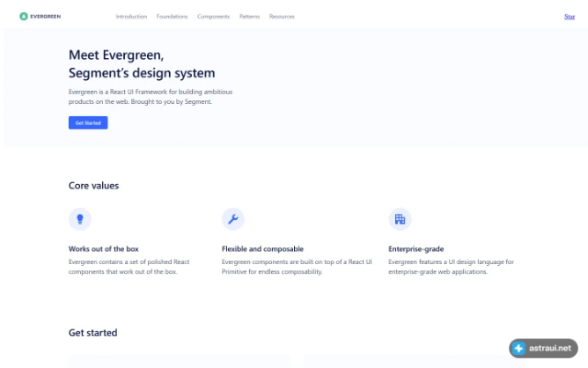Click the Get started section heading
588x368 pixels.
tap(93, 333)
